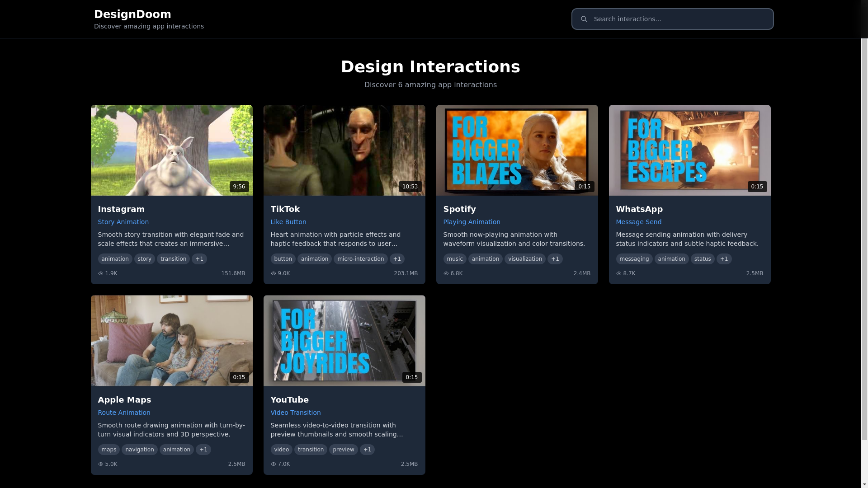Select the visualization tag
The width and height of the screenshot is (868, 488).
click(525, 259)
